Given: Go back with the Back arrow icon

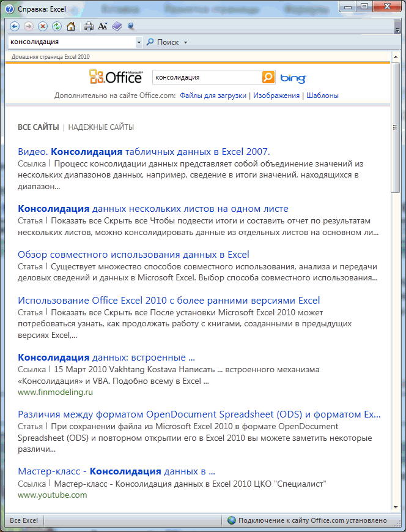Looking at the screenshot, I should (15, 26).
